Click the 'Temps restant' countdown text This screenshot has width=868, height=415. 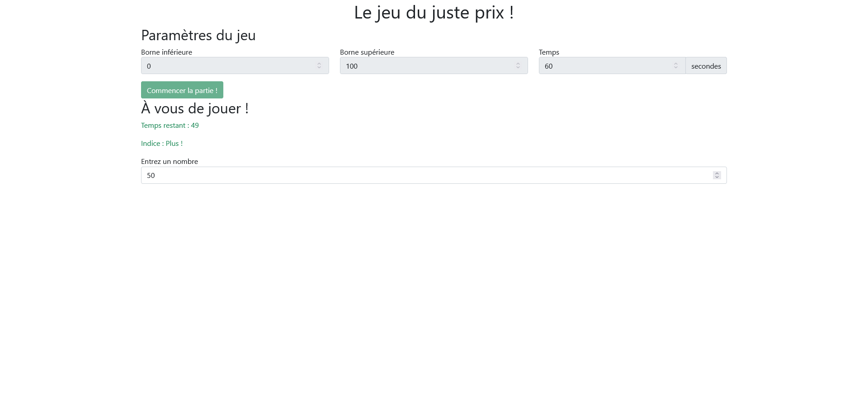coord(170,125)
